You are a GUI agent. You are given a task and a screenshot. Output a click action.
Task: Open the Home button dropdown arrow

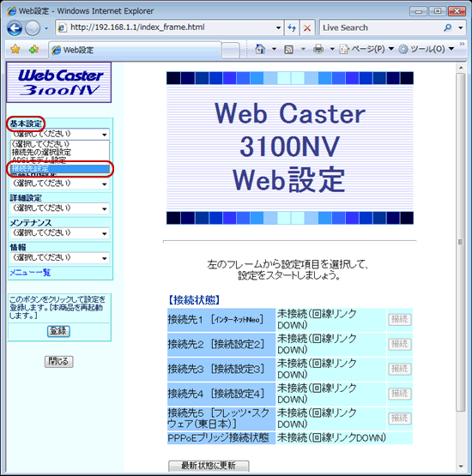[x=274, y=49]
